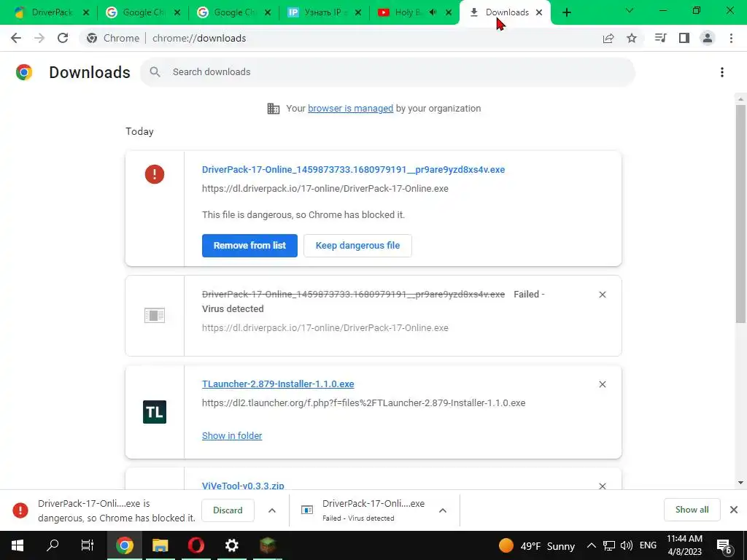Open the Minecraft block icon on taskbar

[x=267, y=545]
